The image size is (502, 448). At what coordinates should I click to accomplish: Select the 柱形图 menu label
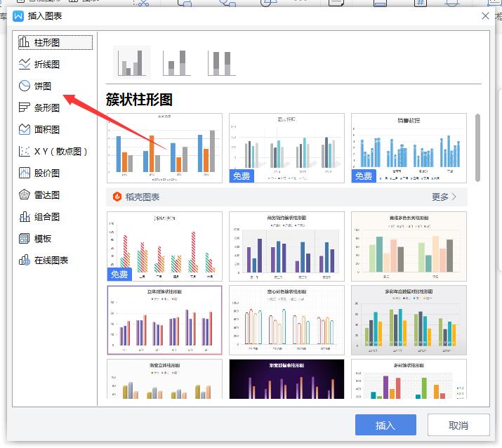click(x=47, y=43)
